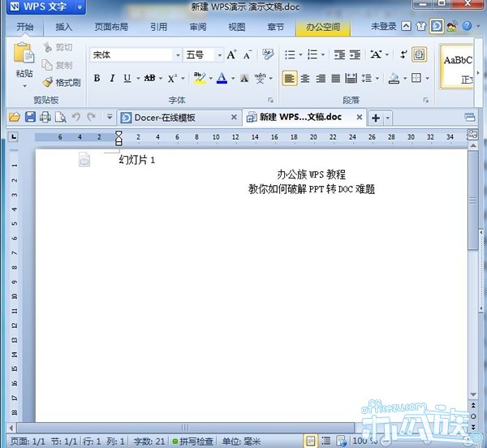The width and height of the screenshot is (487, 448).
Task: Click the borders icon
Action: point(416,78)
